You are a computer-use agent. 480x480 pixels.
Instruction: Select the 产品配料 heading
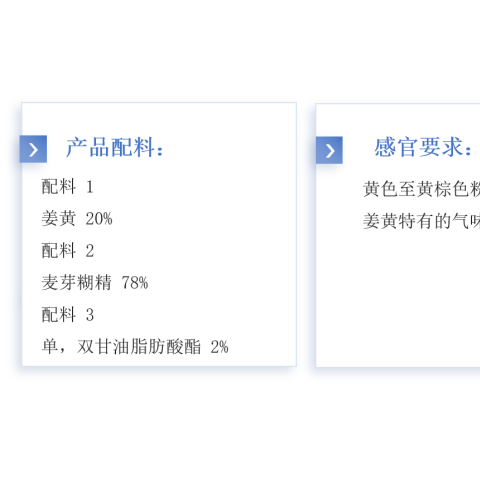[115, 147]
